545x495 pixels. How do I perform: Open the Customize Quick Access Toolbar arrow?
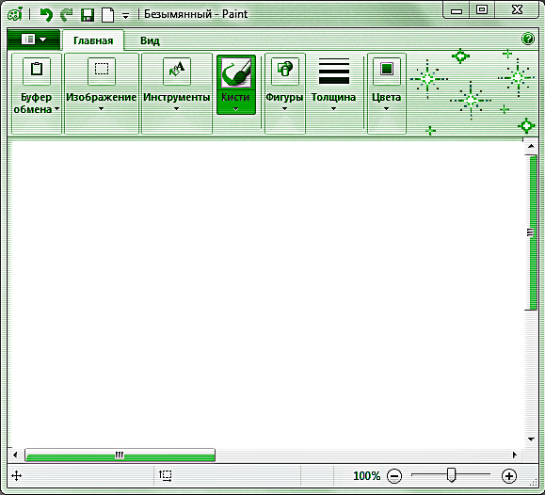pyautogui.click(x=125, y=16)
